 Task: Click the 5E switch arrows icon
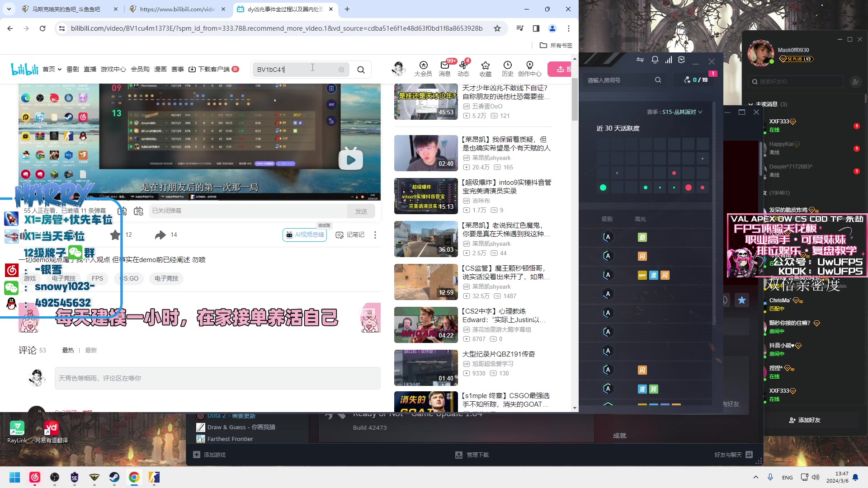[x=640, y=60]
